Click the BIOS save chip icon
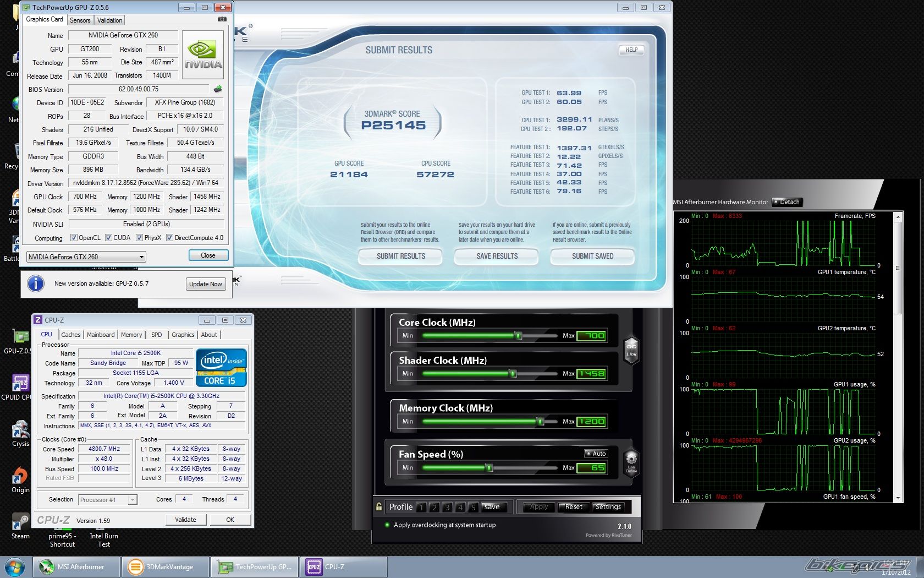This screenshot has width=924, height=578. pyautogui.click(x=218, y=89)
